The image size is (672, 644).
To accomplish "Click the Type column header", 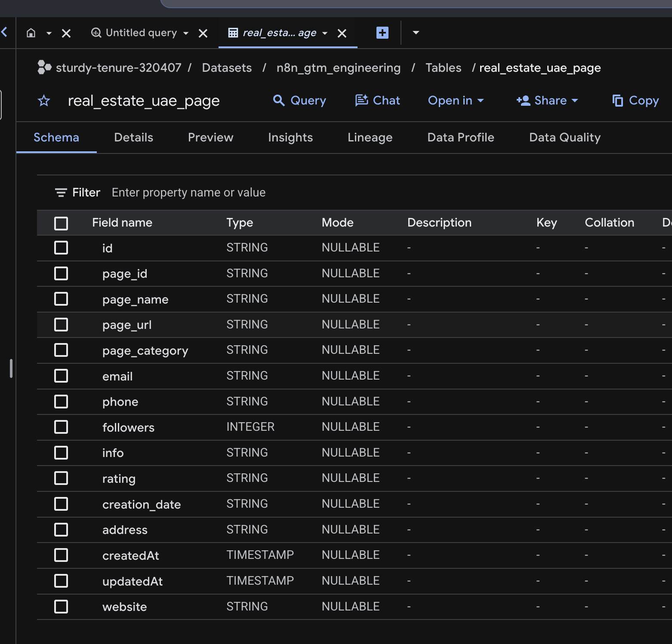I will click(x=240, y=222).
